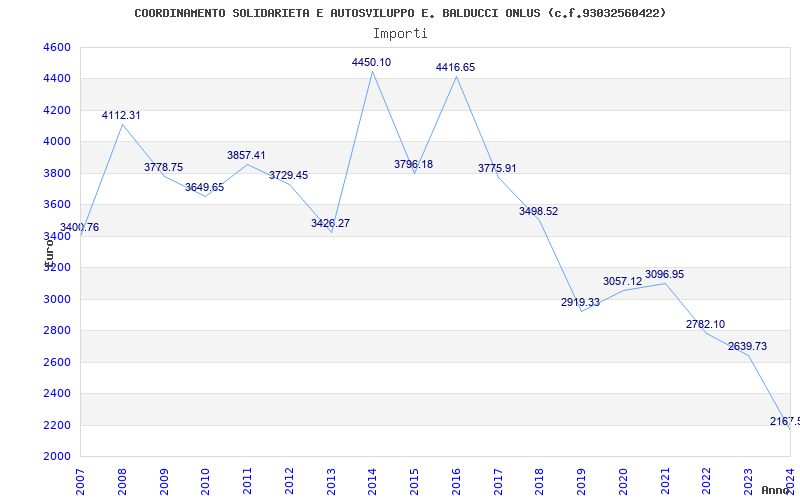Select the data label 4112.31

click(121, 116)
